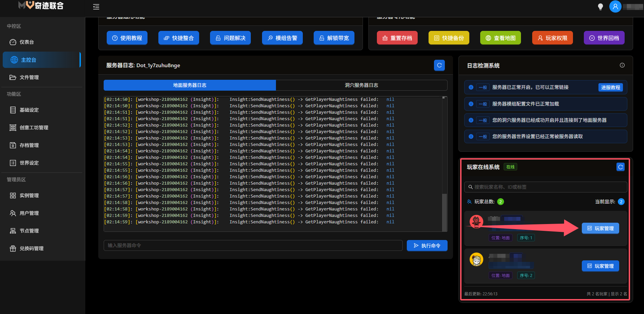Image resolution: width=644 pixels, height=314 pixels.
Task: Open 文件管理 in the sidebar
Action: 29,77
